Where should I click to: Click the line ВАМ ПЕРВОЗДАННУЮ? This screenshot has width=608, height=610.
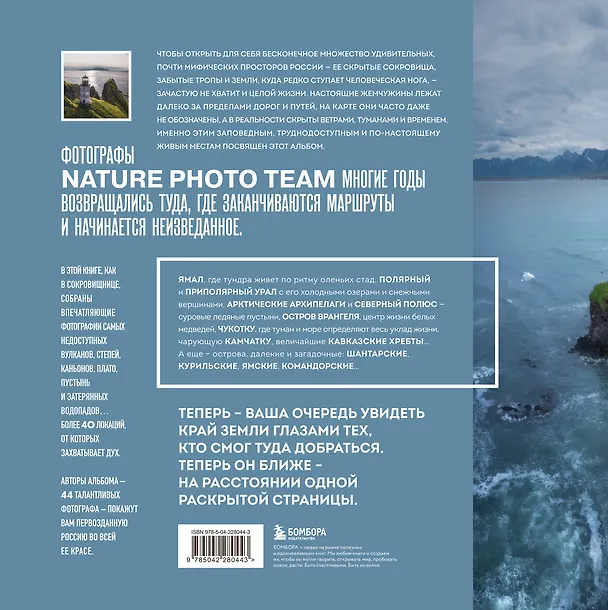click(x=94, y=523)
